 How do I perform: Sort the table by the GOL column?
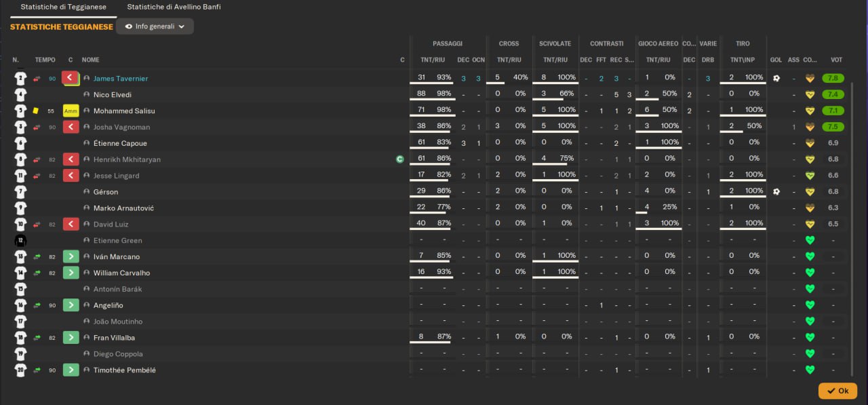pyautogui.click(x=776, y=60)
